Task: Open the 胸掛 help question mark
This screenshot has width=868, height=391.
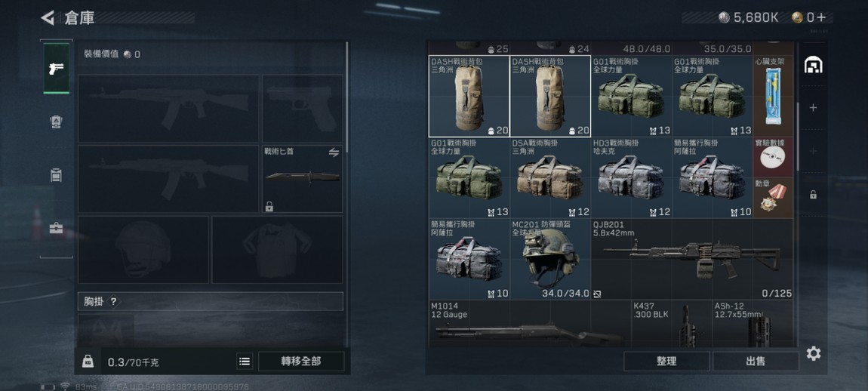Action: (x=113, y=302)
